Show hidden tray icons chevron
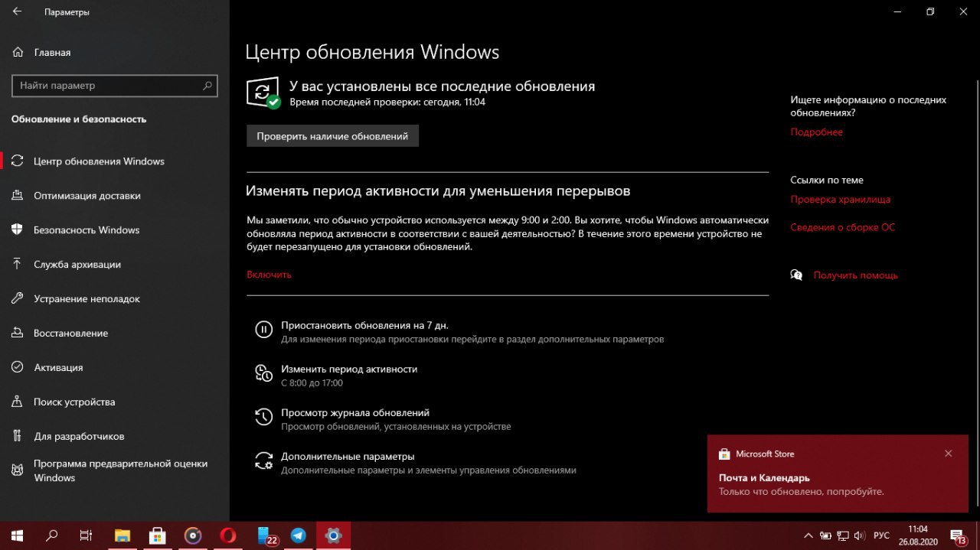Viewport: 980px width, 550px height. click(808, 535)
